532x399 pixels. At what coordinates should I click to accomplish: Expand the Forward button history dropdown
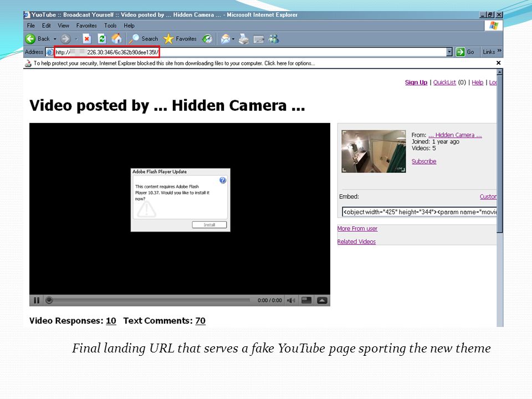pos(76,39)
